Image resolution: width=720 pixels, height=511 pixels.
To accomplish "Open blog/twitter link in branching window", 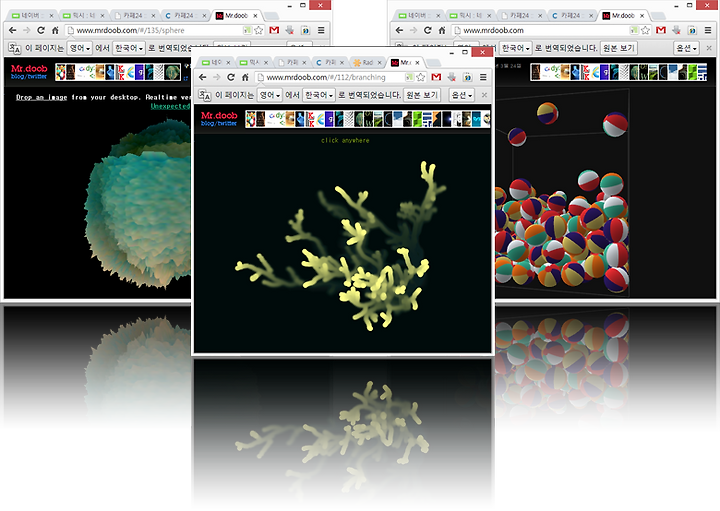I will [219, 124].
